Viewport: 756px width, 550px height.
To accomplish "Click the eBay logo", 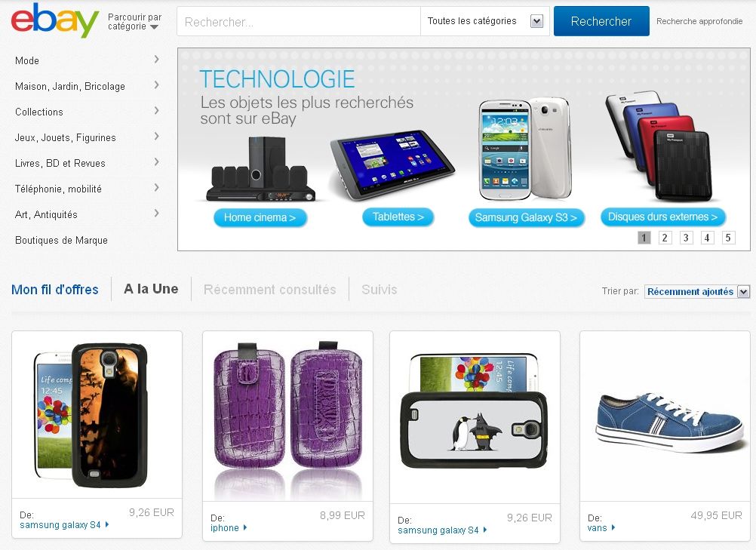I will click(x=55, y=20).
